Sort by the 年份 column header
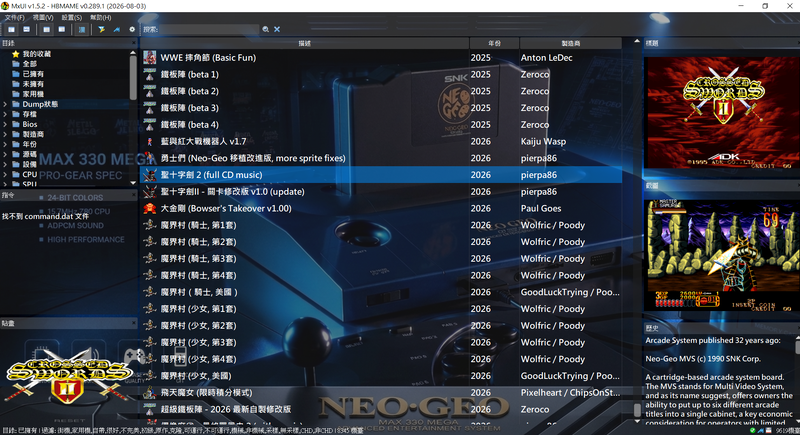800x435 pixels. tap(494, 43)
